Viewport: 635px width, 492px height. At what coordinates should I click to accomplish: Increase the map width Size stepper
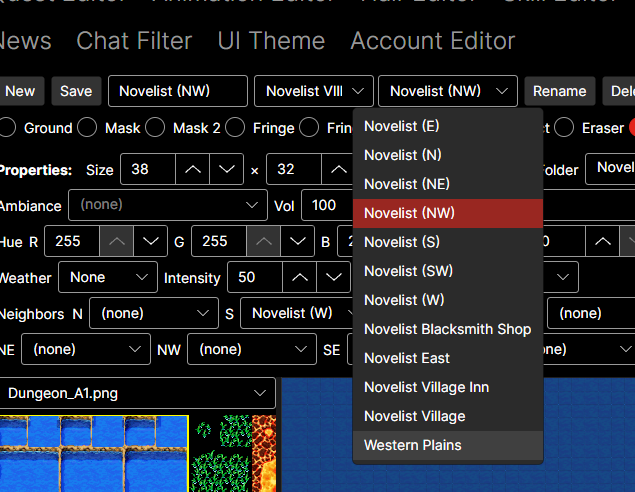[193, 169]
